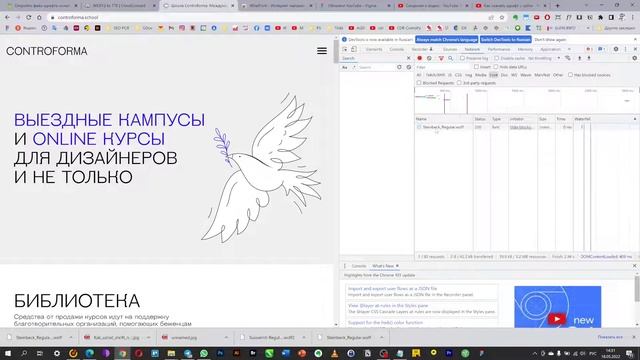This screenshot has width=640, height=360.
Task: Expand Kak_uznat_shrift jpg download options
Action: click(x=148, y=338)
